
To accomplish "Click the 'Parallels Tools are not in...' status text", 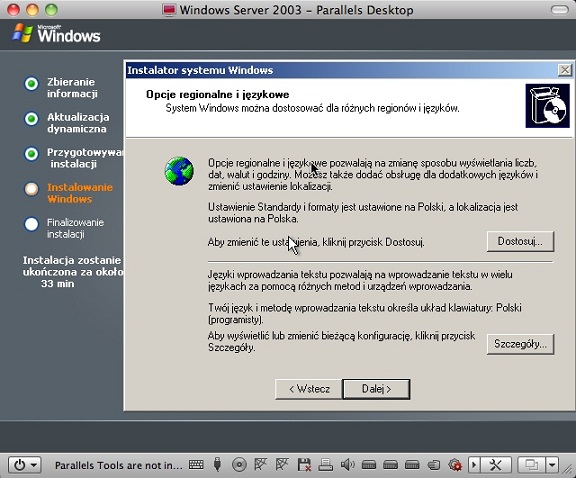I will click(119, 465).
